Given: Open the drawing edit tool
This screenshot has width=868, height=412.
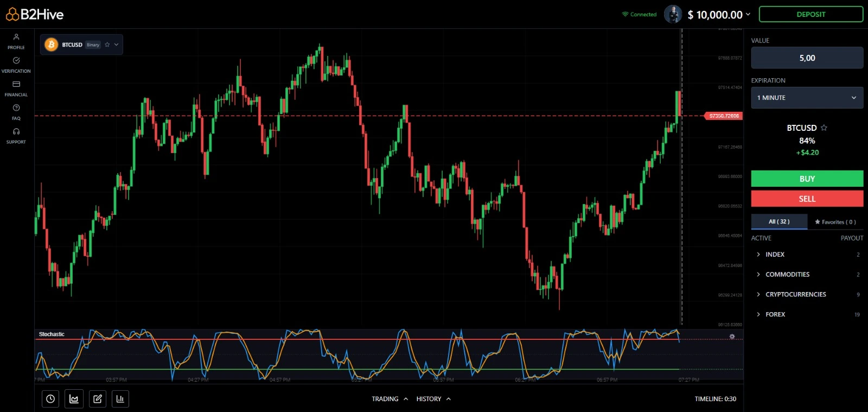Looking at the screenshot, I should [x=98, y=399].
